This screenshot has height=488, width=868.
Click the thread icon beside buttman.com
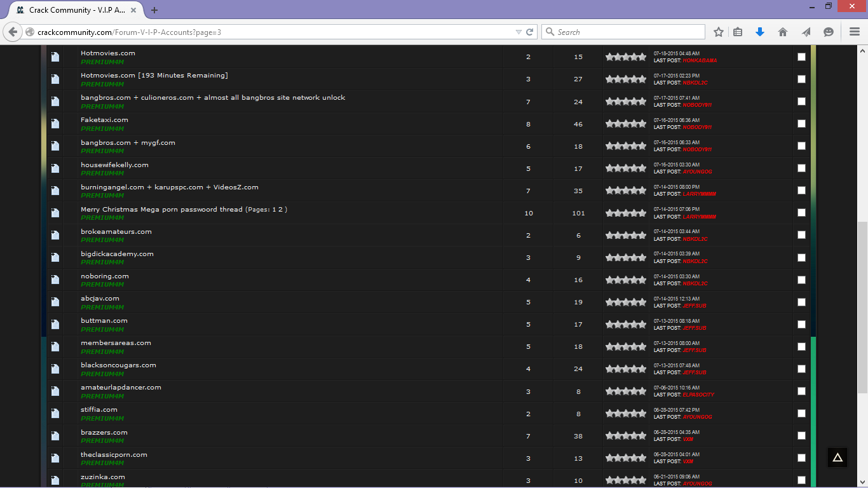[55, 324]
